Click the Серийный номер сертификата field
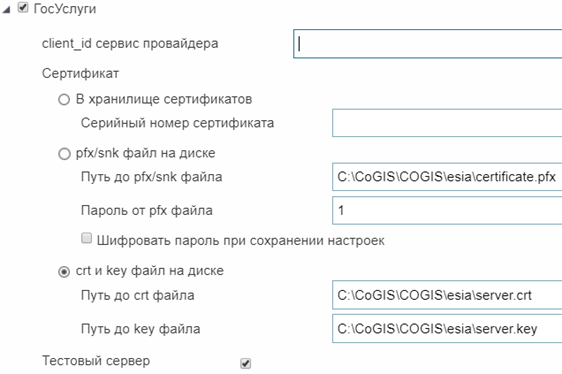Image resolution: width=562 pixels, height=374 pixels. [447, 123]
